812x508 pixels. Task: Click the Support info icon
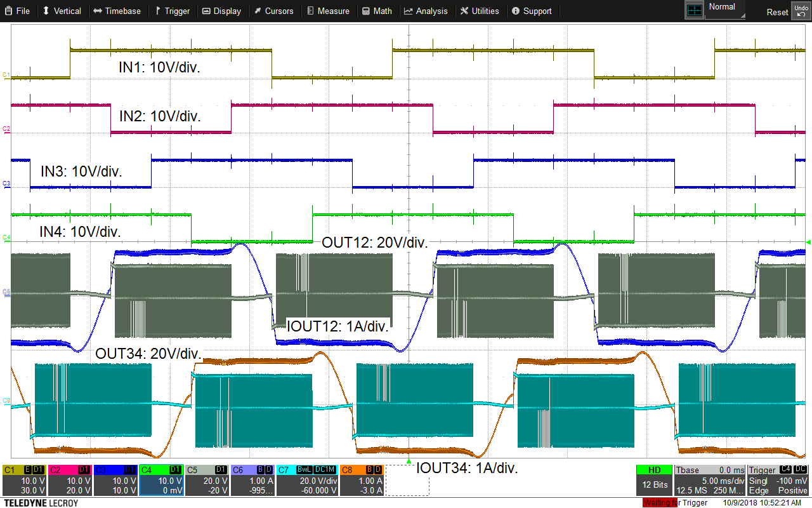(x=515, y=10)
